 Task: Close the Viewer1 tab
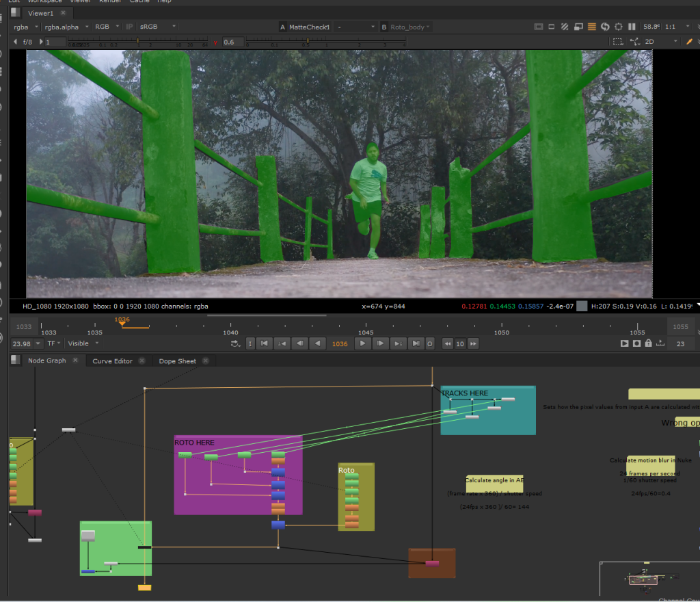pos(63,13)
